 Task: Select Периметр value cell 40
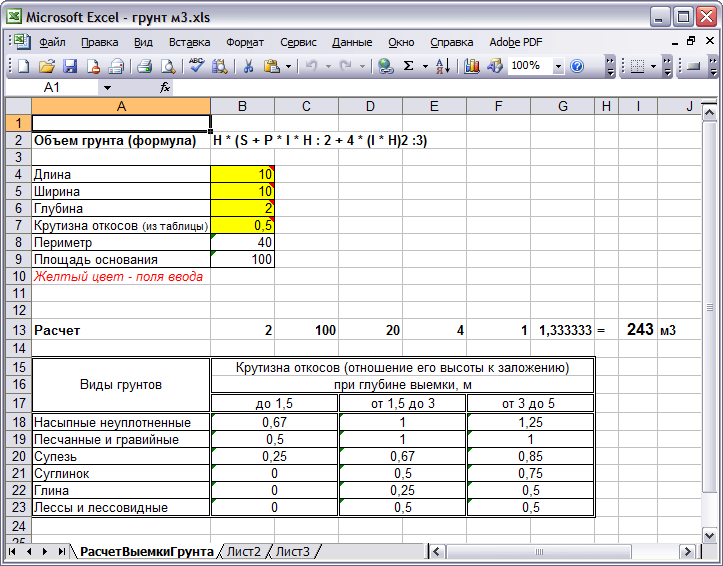click(x=243, y=242)
